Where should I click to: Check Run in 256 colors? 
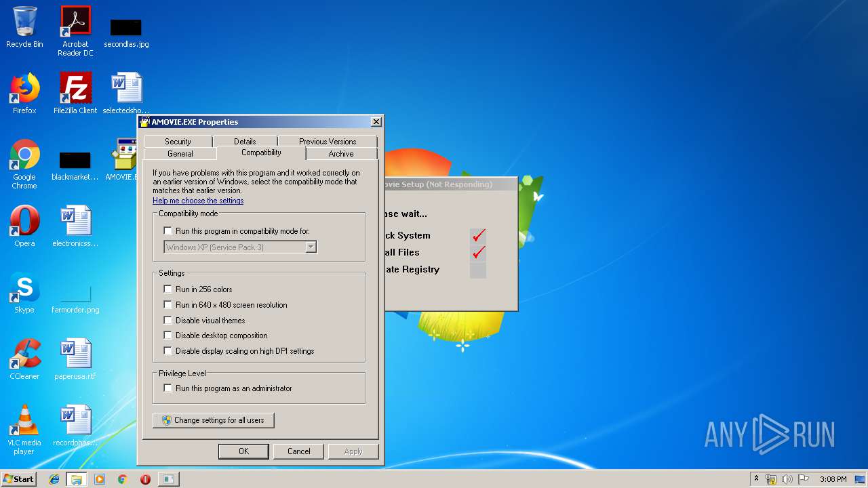[168, 289]
